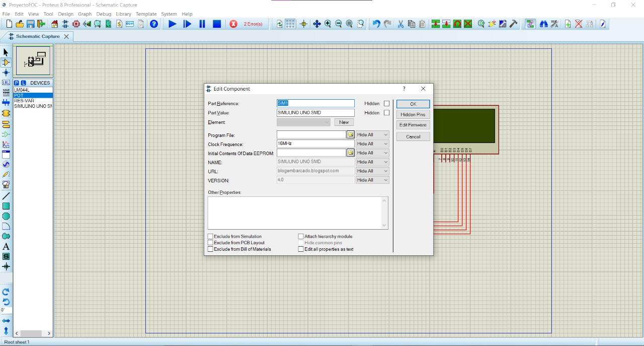Select the Wire Label tool
The image size is (644, 346).
coord(6,83)
